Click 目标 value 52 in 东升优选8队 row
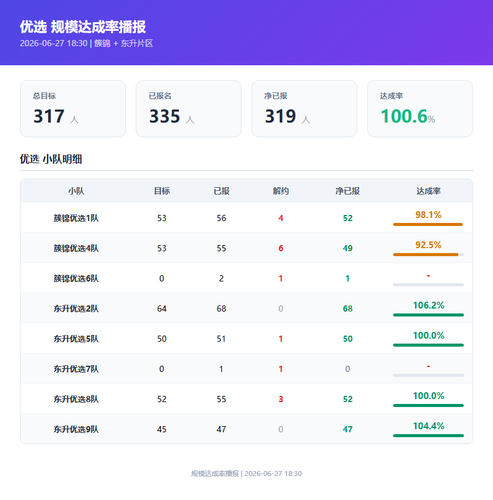 (162, 399)
